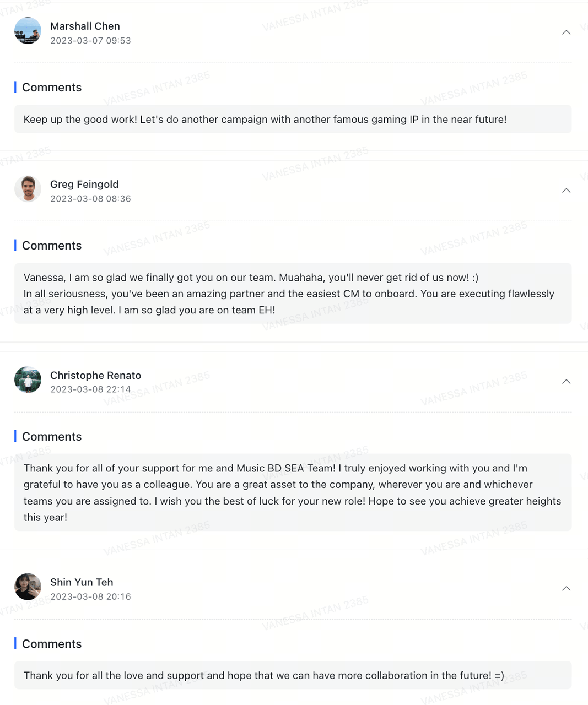The width and height of the screenshot is (588, 705).
Task: Collapse Shin Yun Teh's feedback section
Action: pyautogui.click(x=566, y=589)
